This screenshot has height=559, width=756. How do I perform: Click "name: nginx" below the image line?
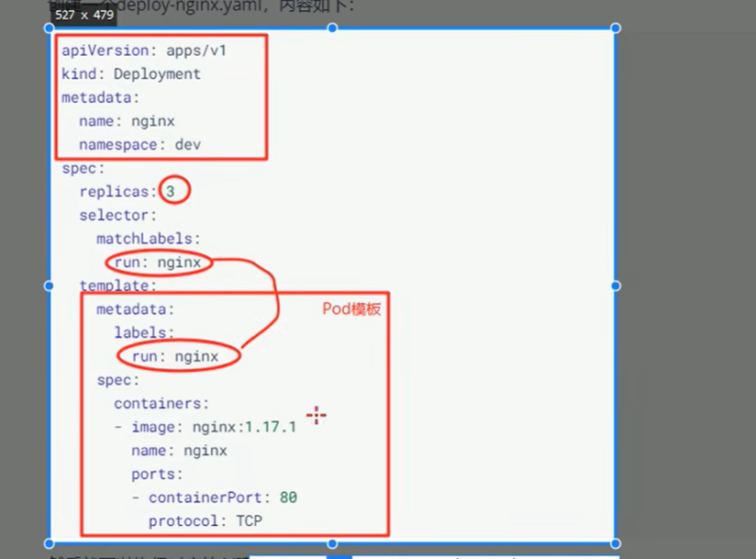point(179,451)
